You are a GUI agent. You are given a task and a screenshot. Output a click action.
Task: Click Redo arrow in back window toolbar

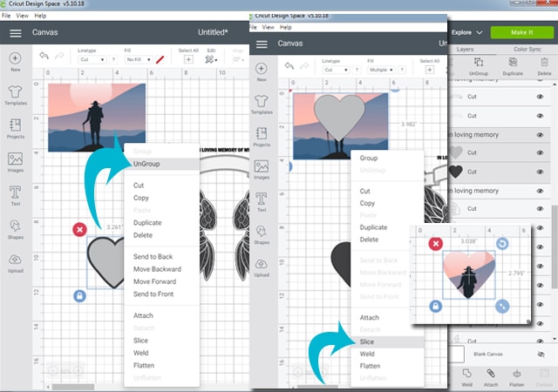(59, 56)
